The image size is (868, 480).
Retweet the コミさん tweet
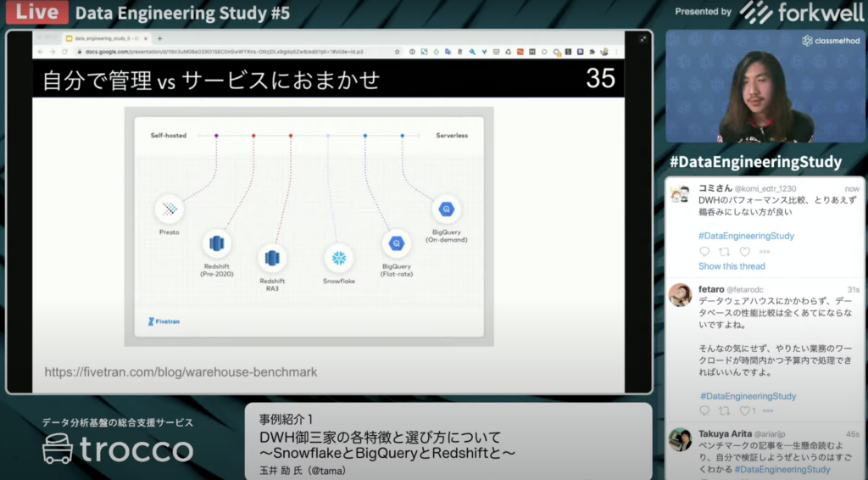[x=724, y=252]
